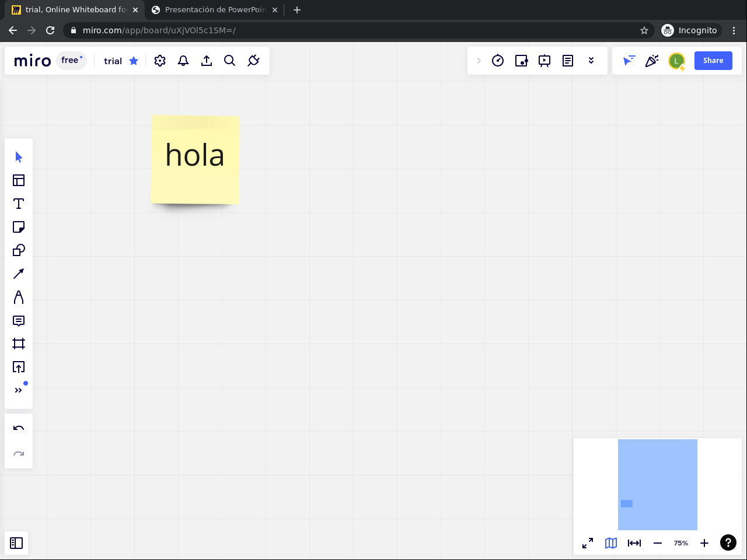Select the Sticky Note tool
This screenshot has width=747, height=560.
coord(19,227)
